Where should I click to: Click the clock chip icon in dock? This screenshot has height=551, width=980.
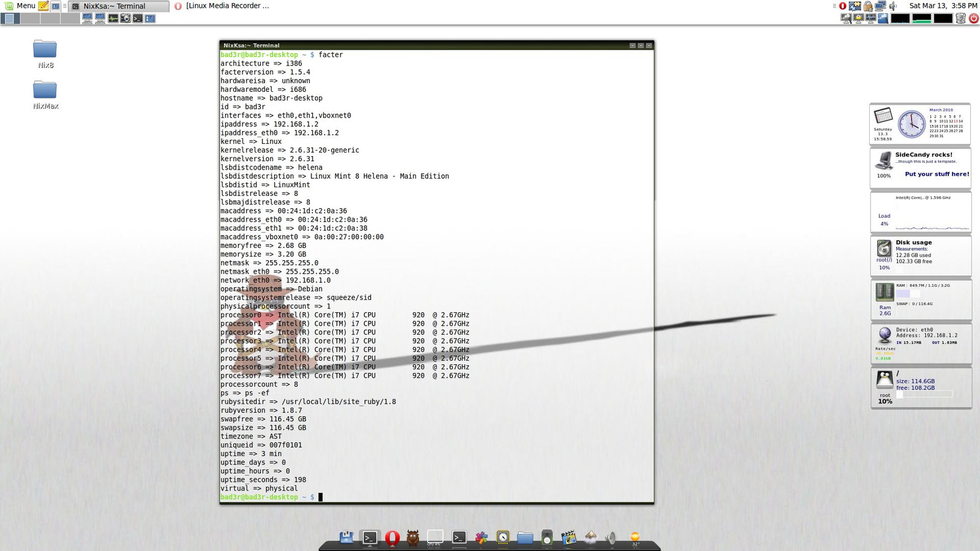click(x=503, y=538)
